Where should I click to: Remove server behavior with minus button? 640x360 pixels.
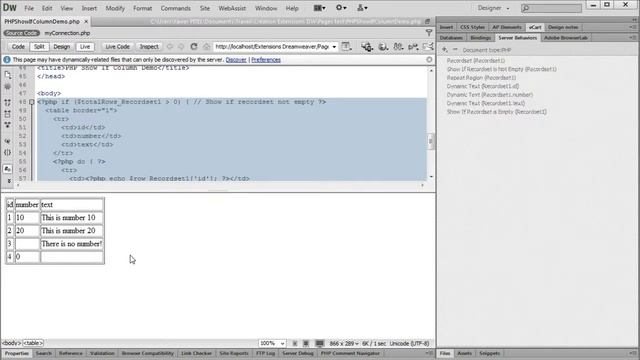pyautogui.click(x=455, y=50)
